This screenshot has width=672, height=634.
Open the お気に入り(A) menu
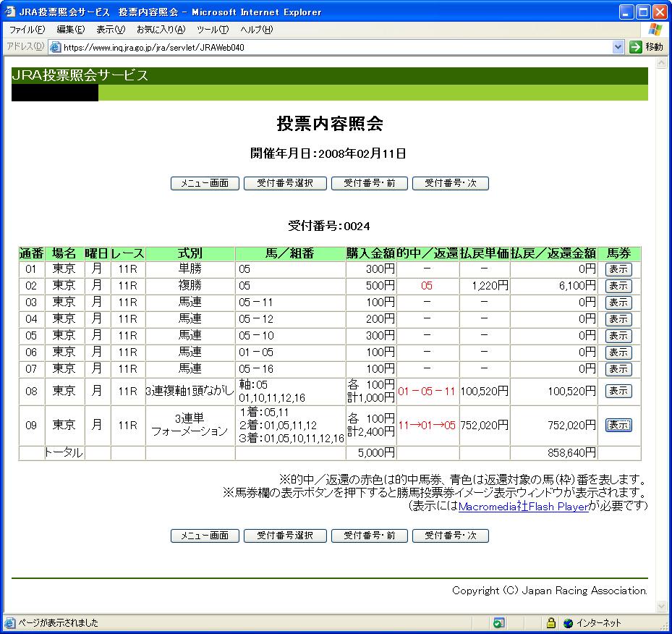click(161, 30)
